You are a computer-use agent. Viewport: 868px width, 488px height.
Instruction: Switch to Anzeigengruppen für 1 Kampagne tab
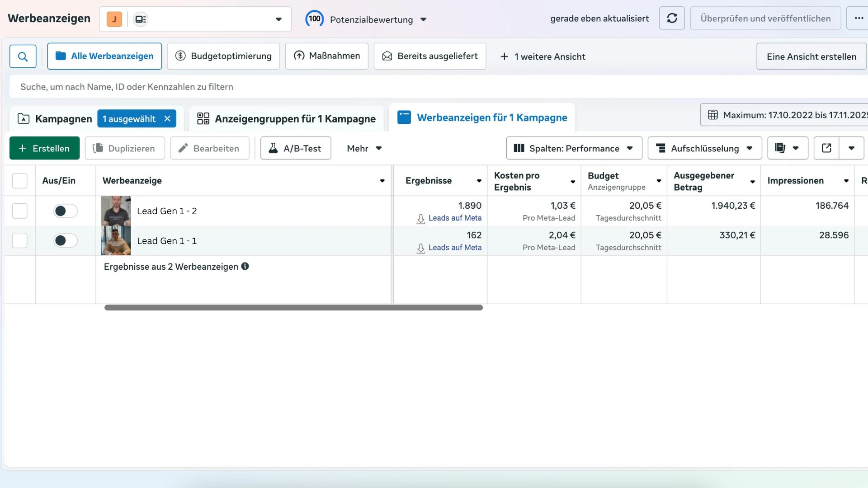click(286, 118)
